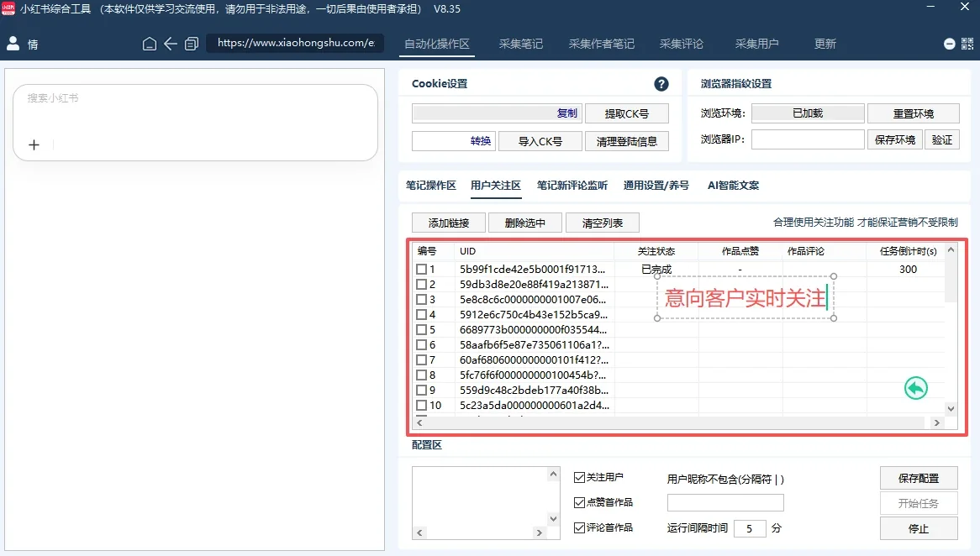Click the 任务倒计时(s) column header

click(908, 251)
